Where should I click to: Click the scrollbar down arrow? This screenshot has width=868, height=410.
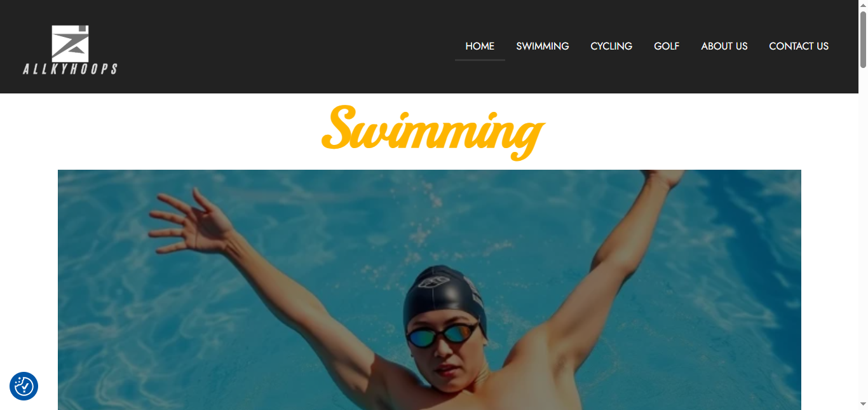[x=863, y=404]
